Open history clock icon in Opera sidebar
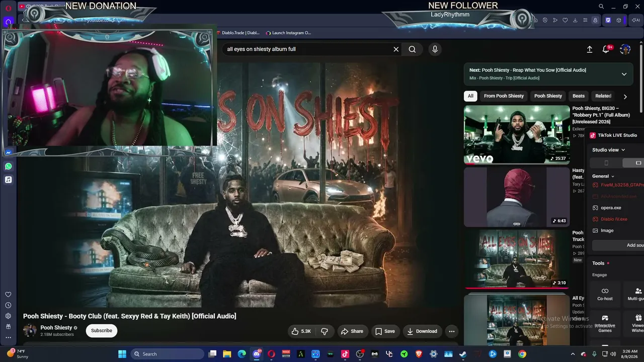Viewport: 644px width, 362px height. (8, 305)
